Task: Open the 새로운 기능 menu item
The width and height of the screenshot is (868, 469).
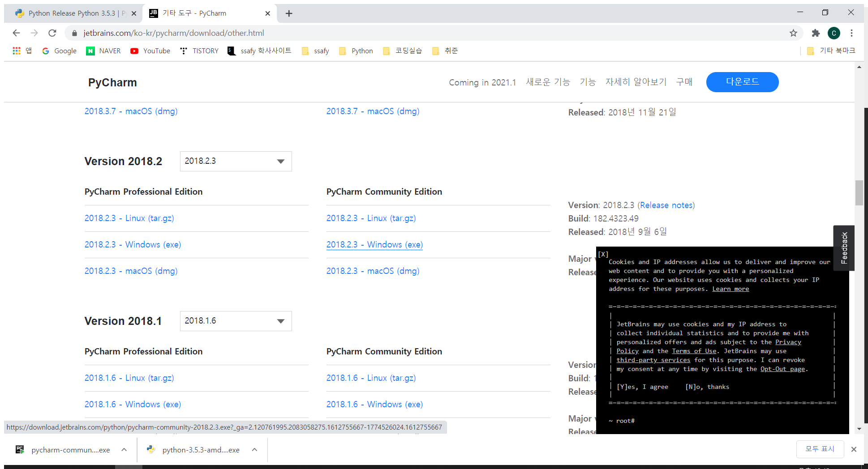Action: click(x=548, y=82)
